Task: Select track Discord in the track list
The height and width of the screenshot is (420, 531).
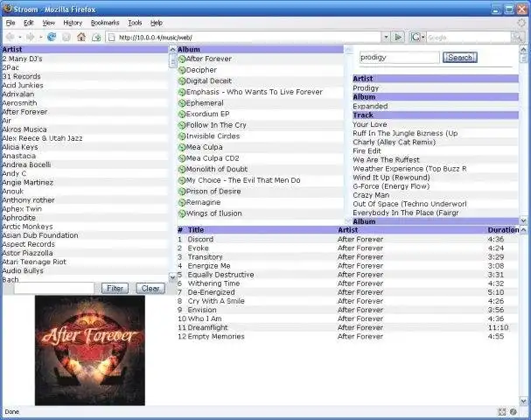Action: [x=200, y=239]
